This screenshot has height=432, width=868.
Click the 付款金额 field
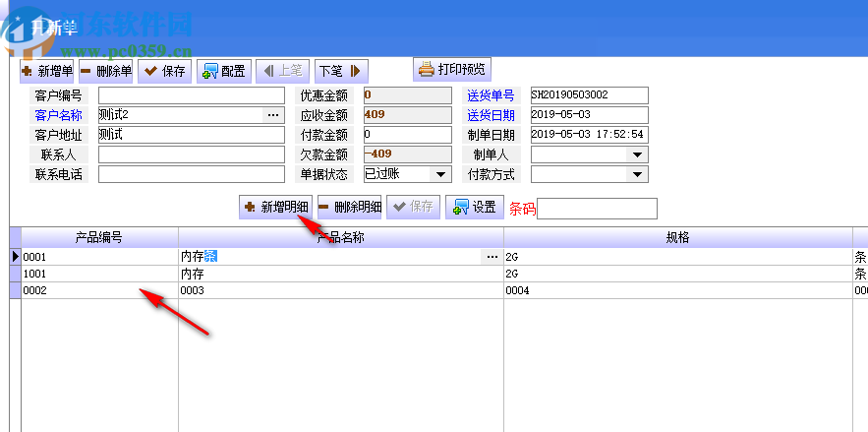[x=408, y=135]
